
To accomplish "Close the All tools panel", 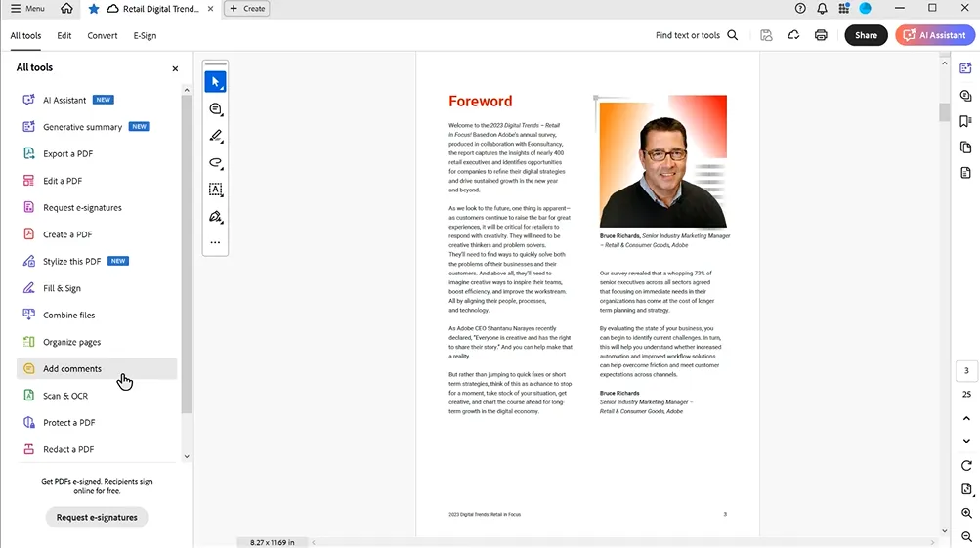I will (x=175, y=68).
